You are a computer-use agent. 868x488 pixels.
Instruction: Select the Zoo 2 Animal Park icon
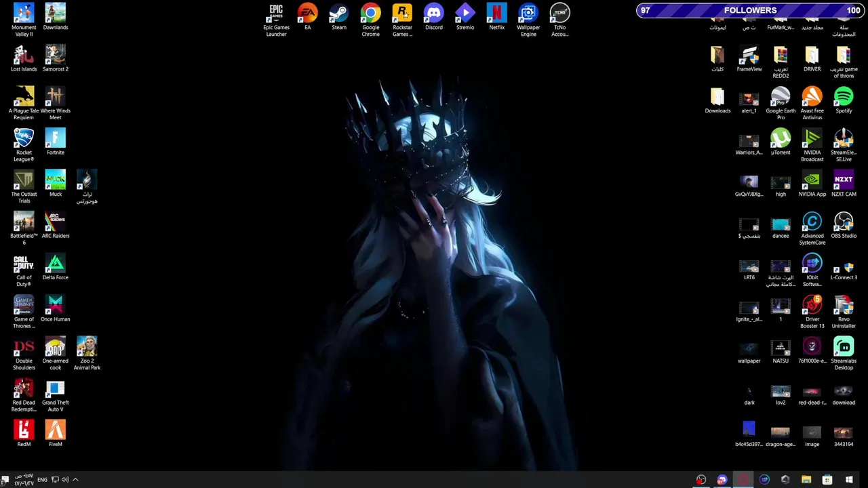click(87, 353)
